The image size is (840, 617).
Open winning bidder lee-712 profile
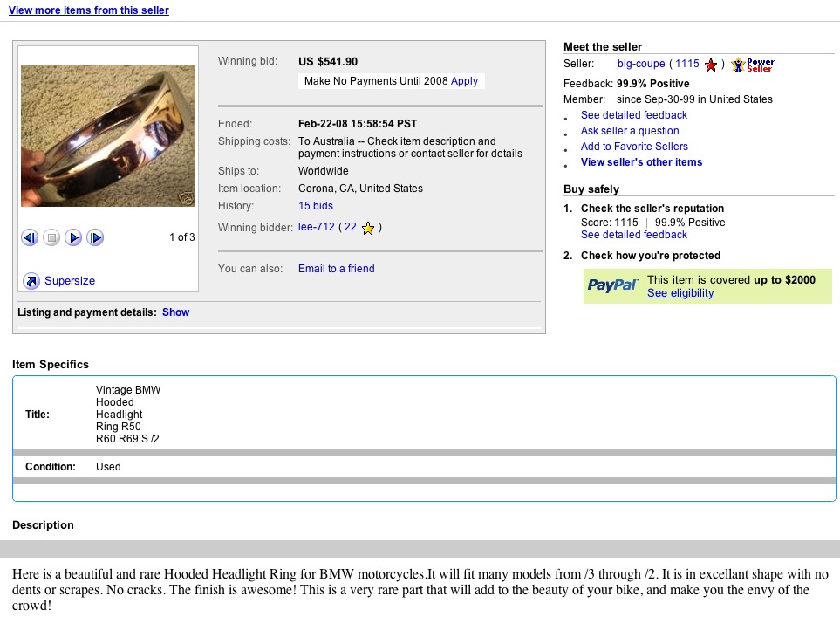point(317,227)
